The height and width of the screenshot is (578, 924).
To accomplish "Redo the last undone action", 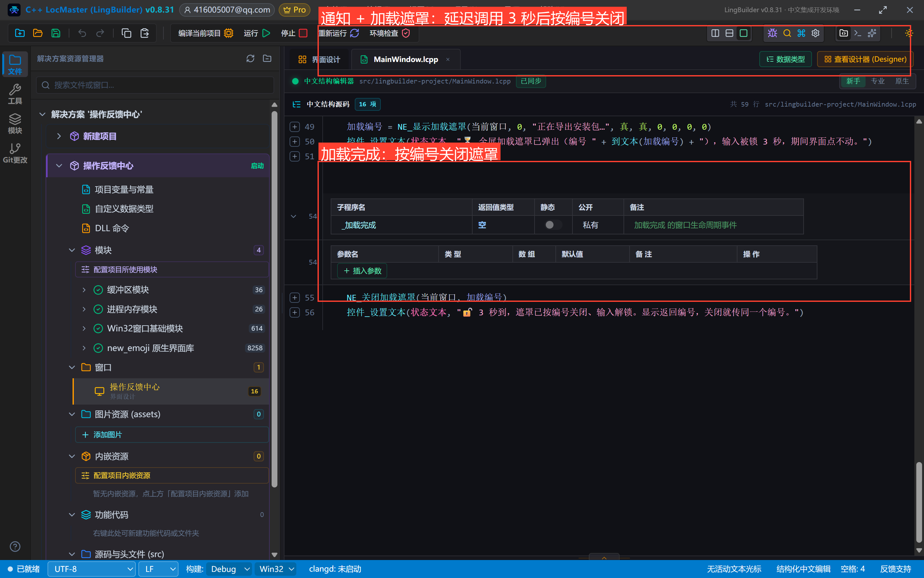I will (100, 33).
